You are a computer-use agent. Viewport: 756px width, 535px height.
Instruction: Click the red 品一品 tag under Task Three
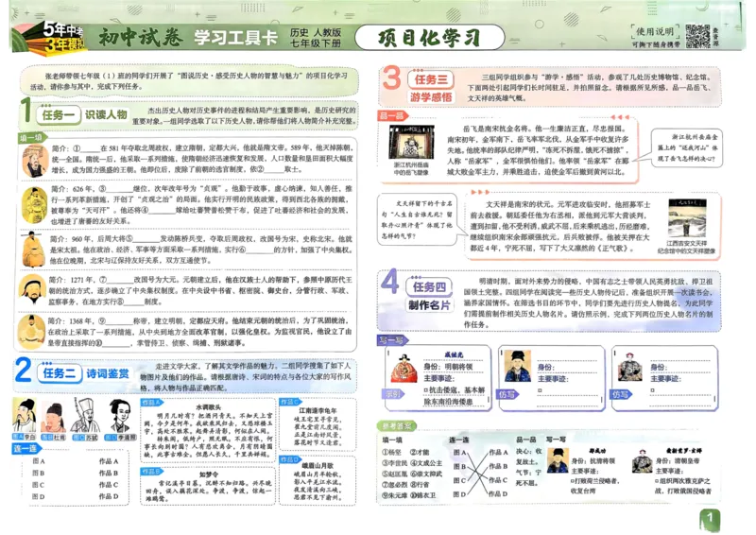click(x=393, y=115)
